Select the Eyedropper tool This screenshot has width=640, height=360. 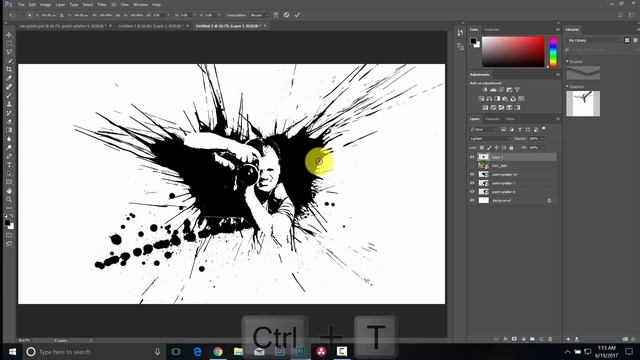[x=9, y=78]
